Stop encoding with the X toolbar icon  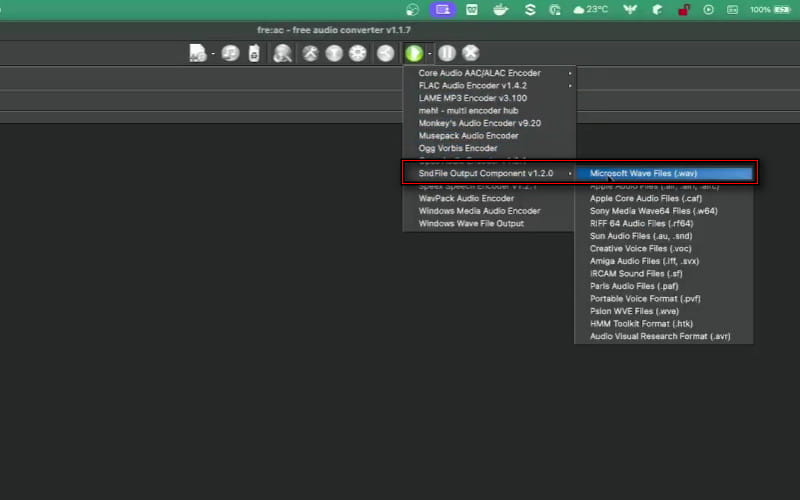470,53
